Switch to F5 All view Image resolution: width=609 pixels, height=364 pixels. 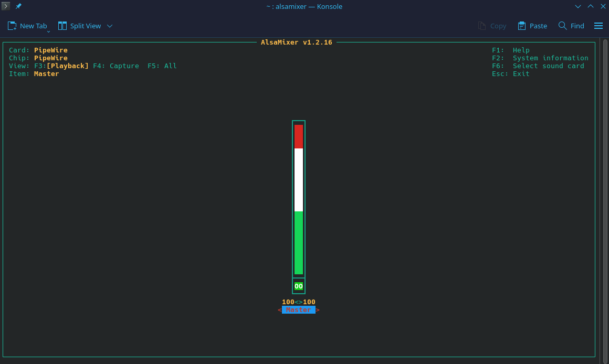pos(162,66)
